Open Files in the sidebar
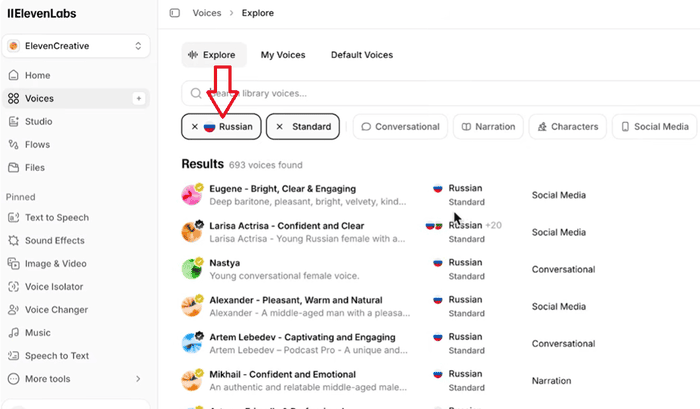This screenshot has width=700, height=409. [x=35, y=167]
